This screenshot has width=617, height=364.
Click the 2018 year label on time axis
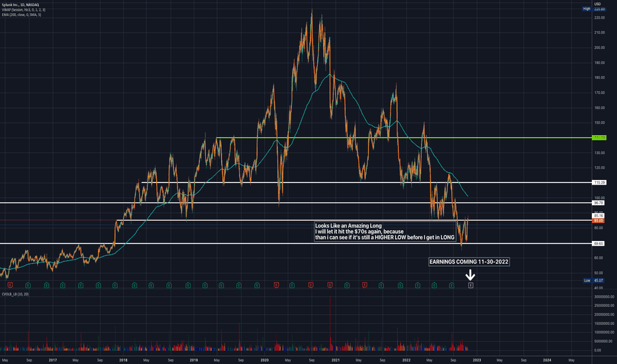pos(123,360)
